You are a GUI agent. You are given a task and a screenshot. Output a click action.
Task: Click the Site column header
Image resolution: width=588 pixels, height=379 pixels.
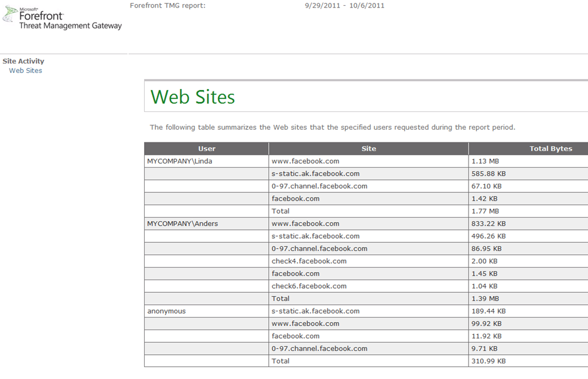pyautogui.click(x=369, y=149)
